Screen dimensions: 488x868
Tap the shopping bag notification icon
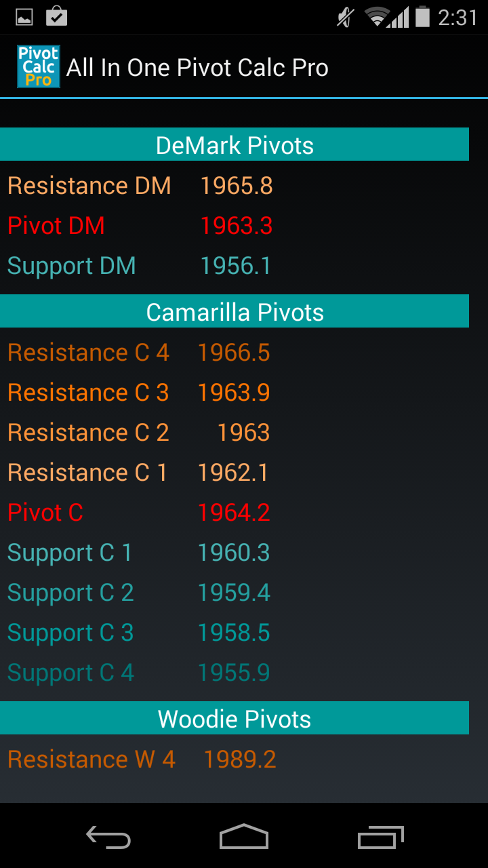(x=56, y=17)
